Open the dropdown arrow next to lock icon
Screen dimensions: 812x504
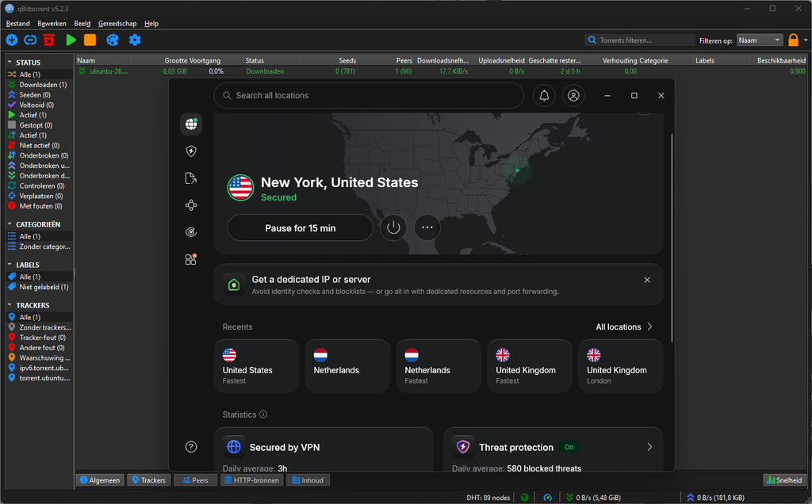(806, 40)
